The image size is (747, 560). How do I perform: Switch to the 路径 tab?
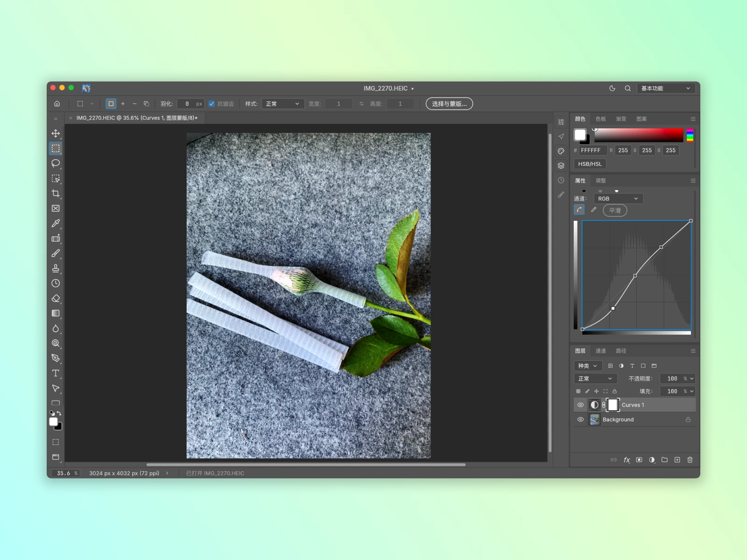coord(621,351)
